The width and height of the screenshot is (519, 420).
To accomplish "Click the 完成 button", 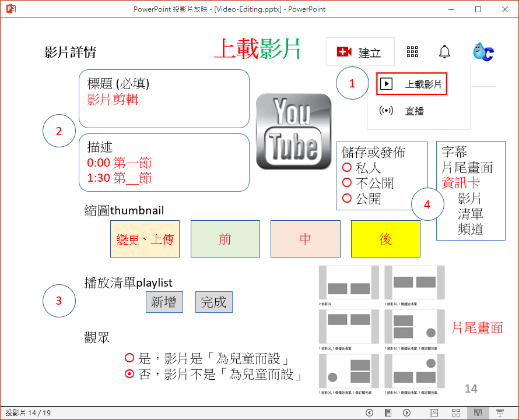I will point(214,302).
